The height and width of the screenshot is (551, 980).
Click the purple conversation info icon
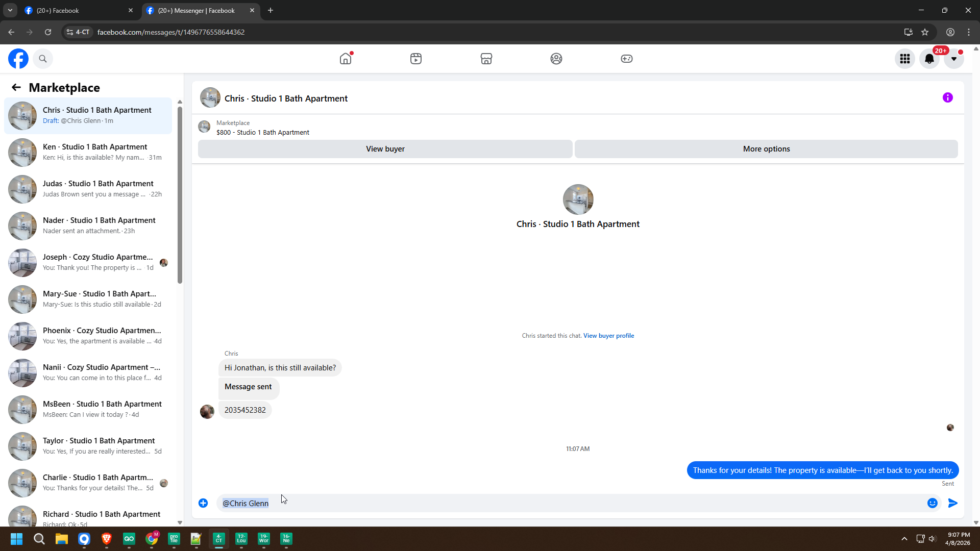tap(948, 97)
